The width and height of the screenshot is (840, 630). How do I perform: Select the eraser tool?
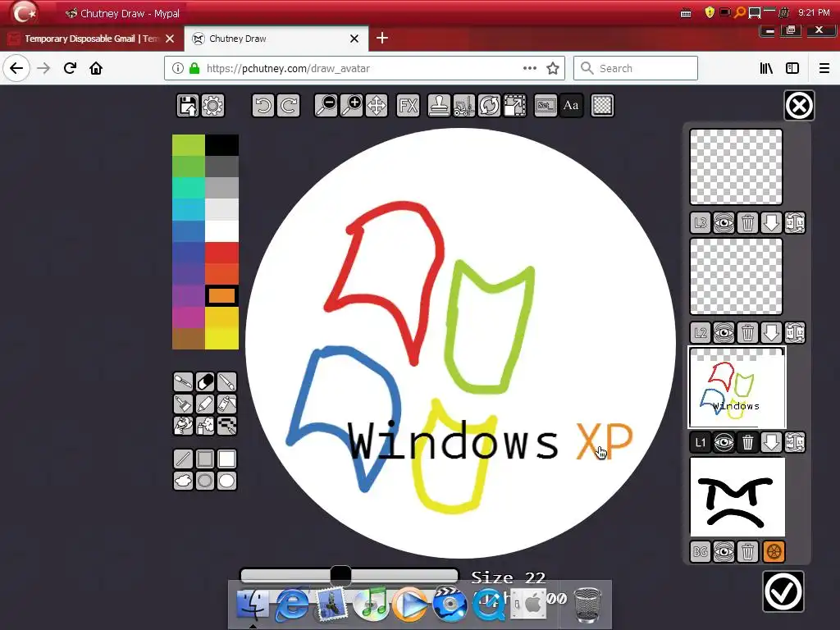tap(205, 382)
